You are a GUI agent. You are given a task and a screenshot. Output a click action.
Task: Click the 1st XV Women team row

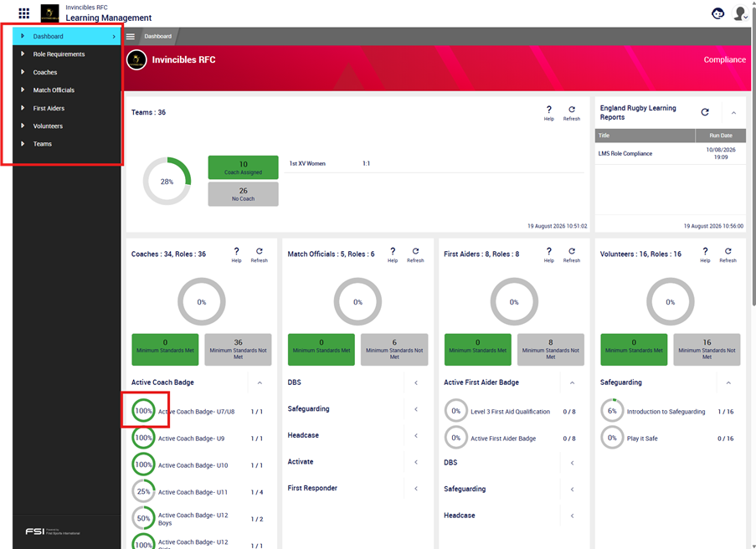click(x=434, y=164)
